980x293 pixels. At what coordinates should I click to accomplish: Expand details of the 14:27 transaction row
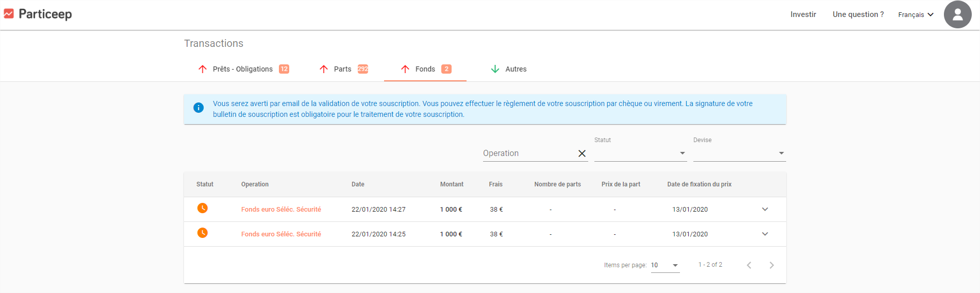[x=765, y=209]
